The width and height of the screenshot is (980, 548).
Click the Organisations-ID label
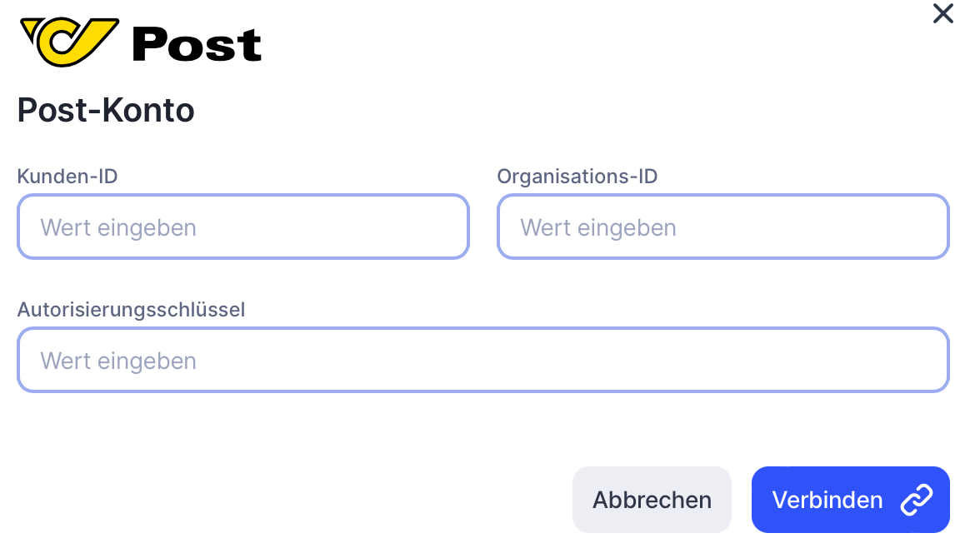point(577,176)
